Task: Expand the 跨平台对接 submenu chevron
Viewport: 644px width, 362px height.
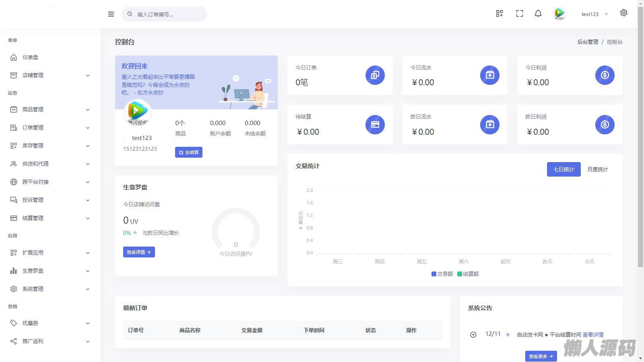Action: point(88,182)
